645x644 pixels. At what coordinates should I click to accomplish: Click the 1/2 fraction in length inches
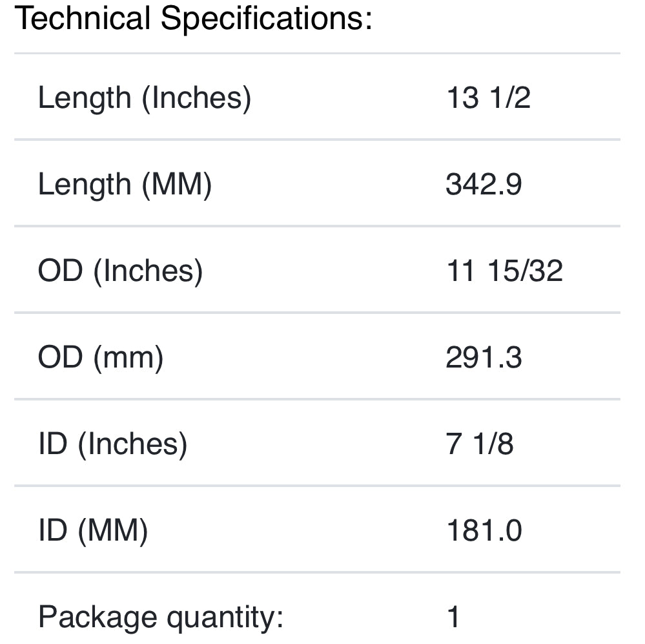click(x=509, y=98)
